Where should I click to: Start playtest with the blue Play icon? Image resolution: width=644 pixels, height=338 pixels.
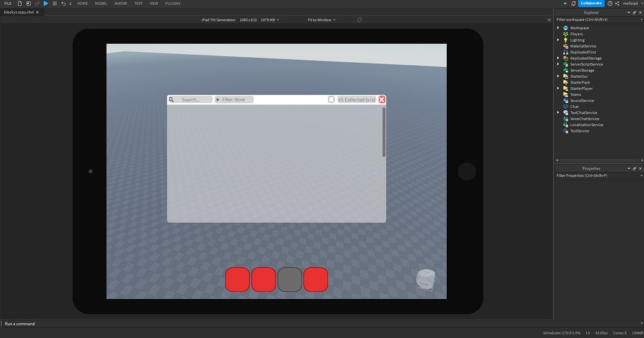[x=45, y=3]
